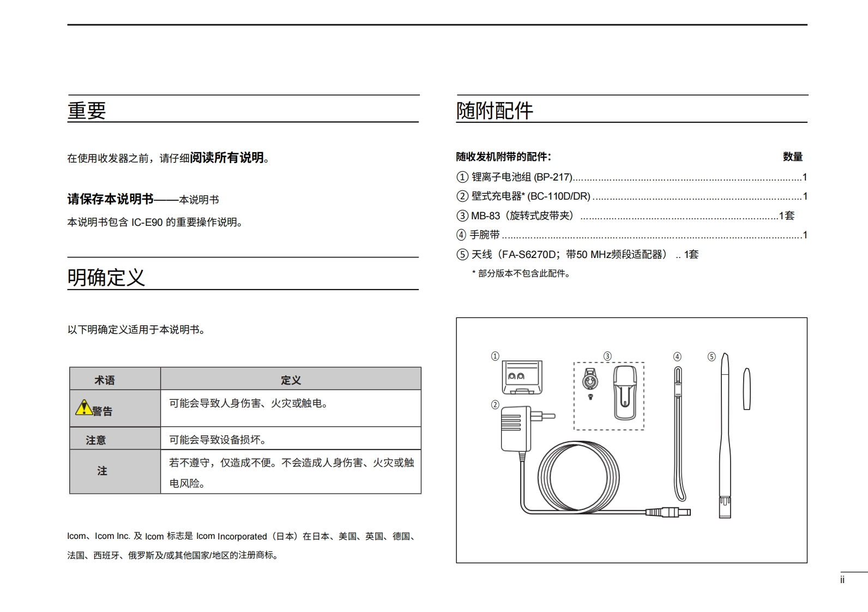Click the page number ii
The image size is (868, 612).
[x=842, y=580]
